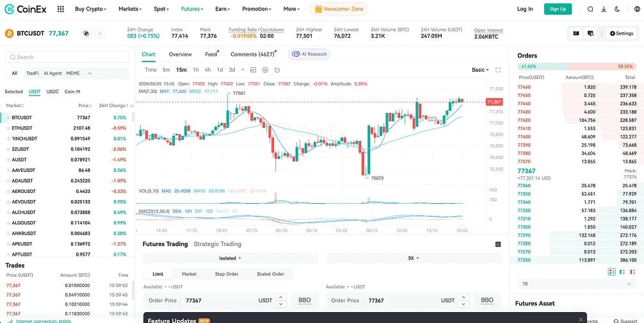Open the top-bar search magnifier

[x=590, y=9]
